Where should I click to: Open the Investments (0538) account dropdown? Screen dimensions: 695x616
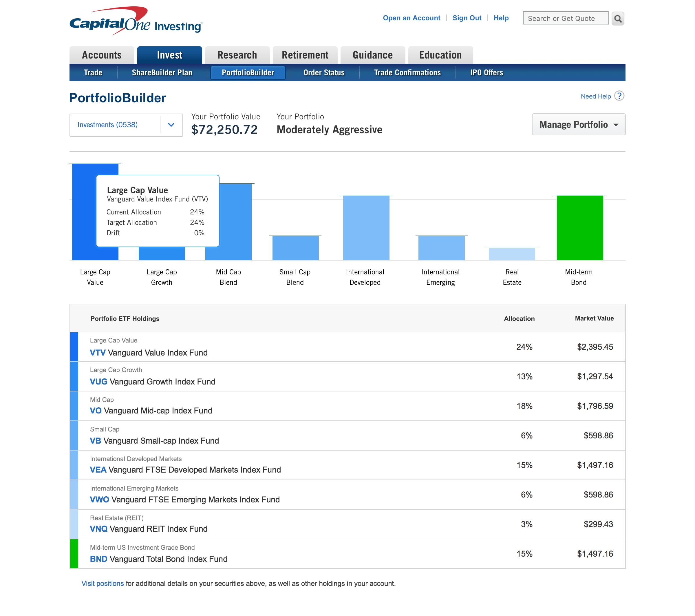(x=171, y=125)
